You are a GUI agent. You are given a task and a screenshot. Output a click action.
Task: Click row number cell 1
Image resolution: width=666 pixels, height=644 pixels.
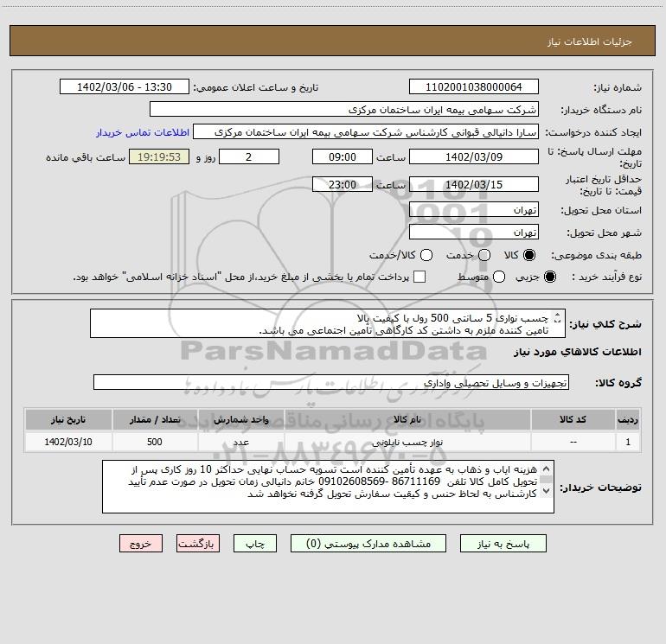point(628,442)
